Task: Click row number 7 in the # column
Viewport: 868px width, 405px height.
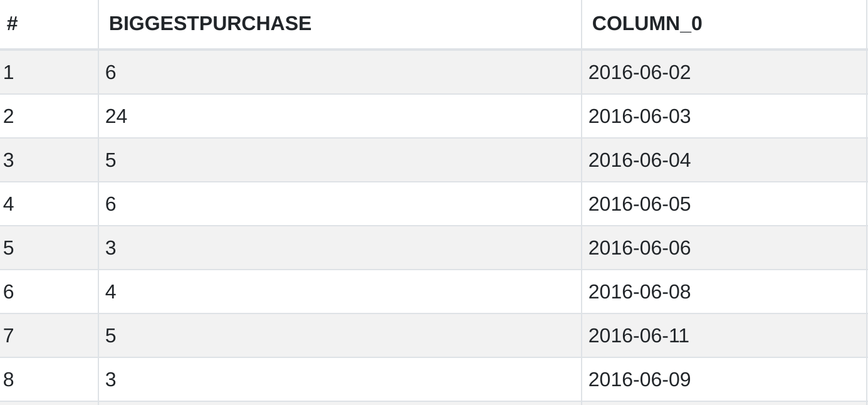Action: click(9, 336)
